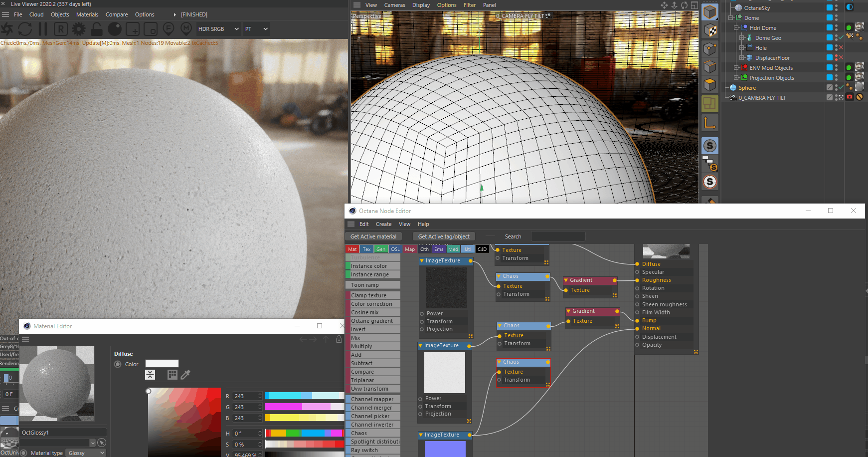The image size is (868, 457).
Task: Click the boxed R render reset icon
Action: (x=61, y=29)
